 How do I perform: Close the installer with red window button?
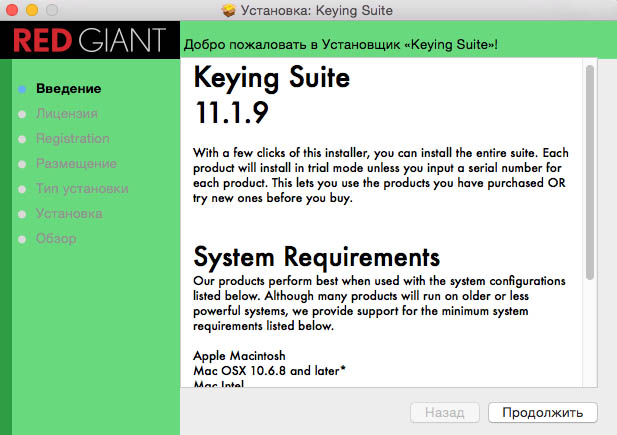[12, 10]
